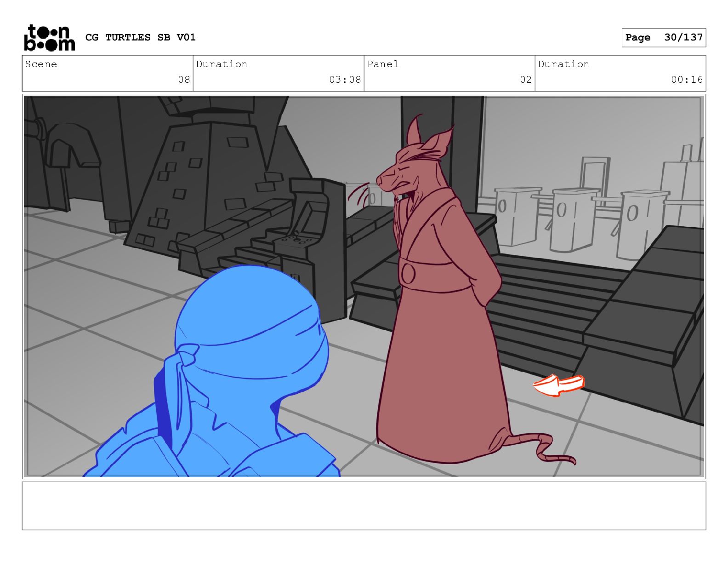This screenshot has width=728, height=563.
Task: Select the scene duration value '03:08'
Action: pos(345,80)
